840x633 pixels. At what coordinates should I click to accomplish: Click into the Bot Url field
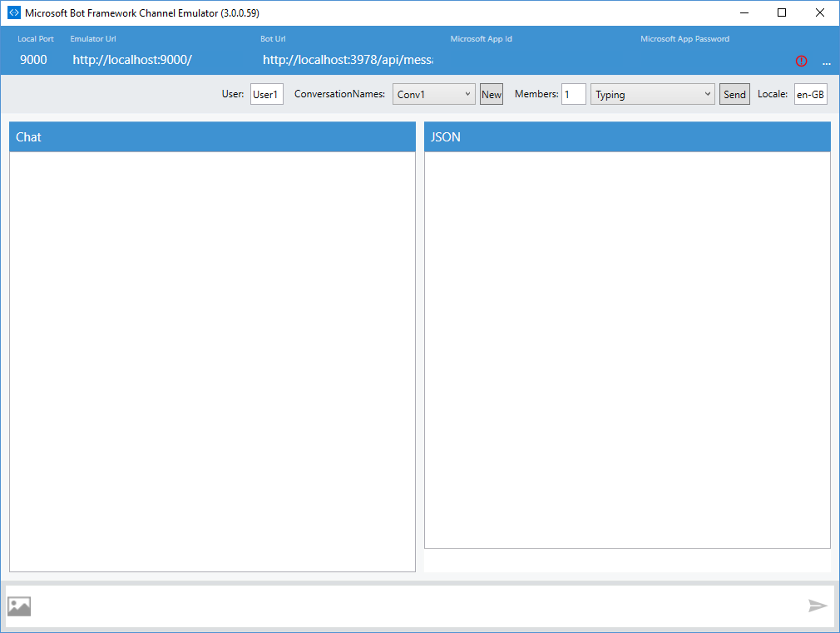click(x=348, y=60)
